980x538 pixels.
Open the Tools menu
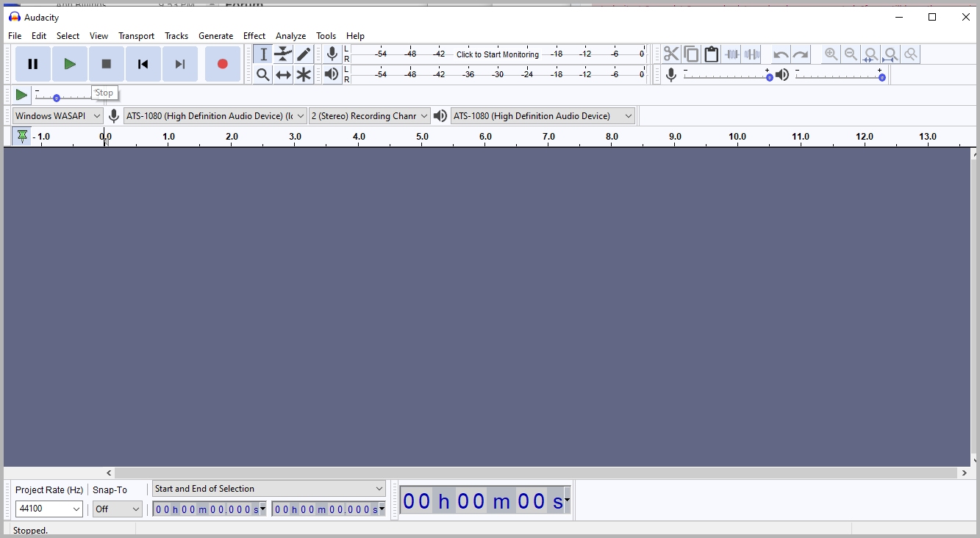(326, 36)
